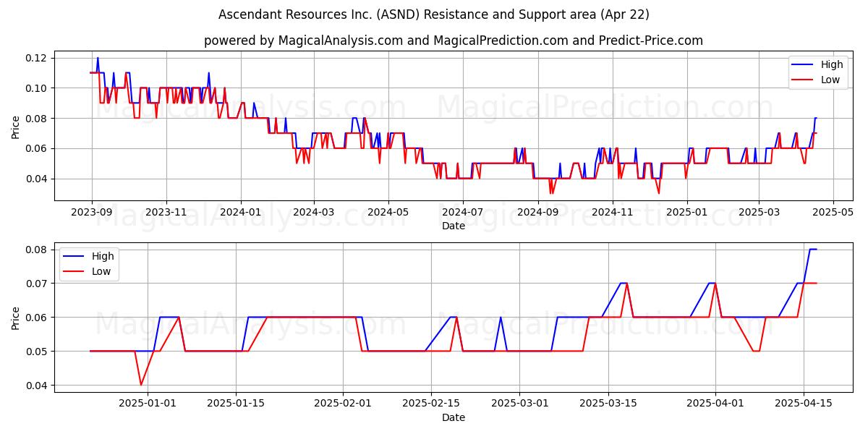
Task: Click the top chart 'Date' axis label
Action: coord(454,226)
